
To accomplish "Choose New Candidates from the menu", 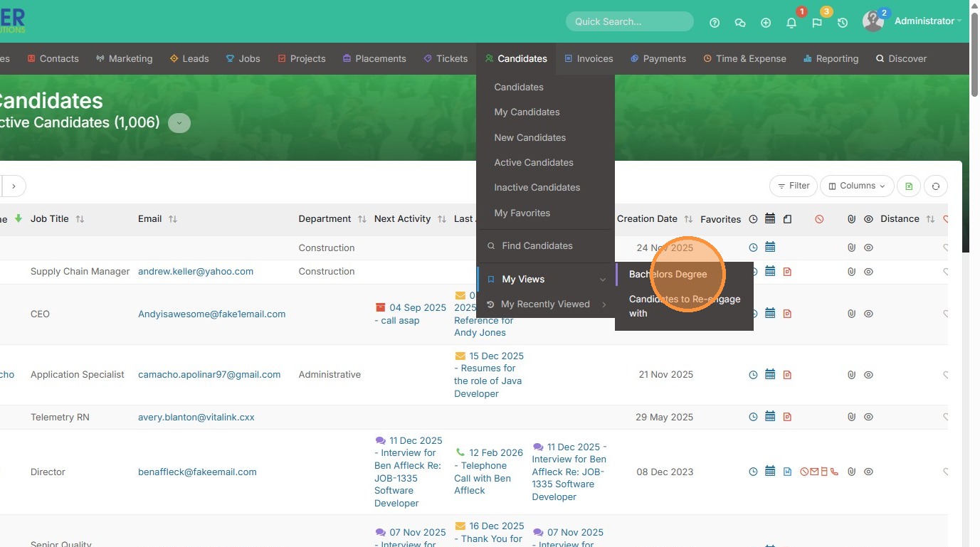I will click(x=530, y=137).
